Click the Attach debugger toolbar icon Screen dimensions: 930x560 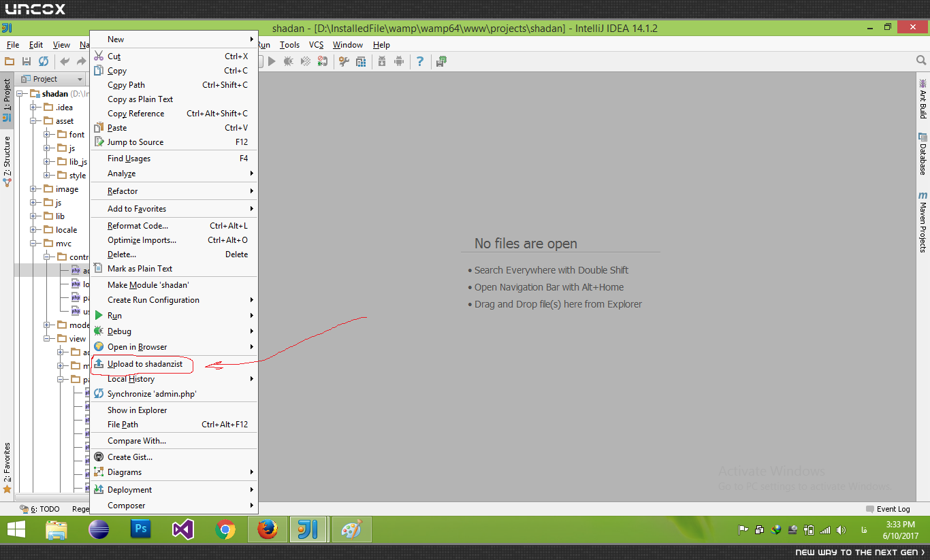pos(323,61)
